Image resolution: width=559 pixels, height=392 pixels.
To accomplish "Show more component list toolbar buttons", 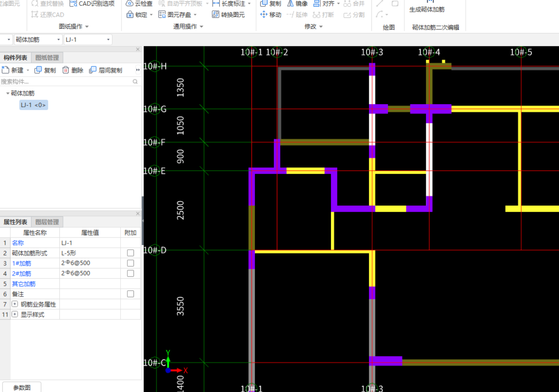I will click(138, 70).
